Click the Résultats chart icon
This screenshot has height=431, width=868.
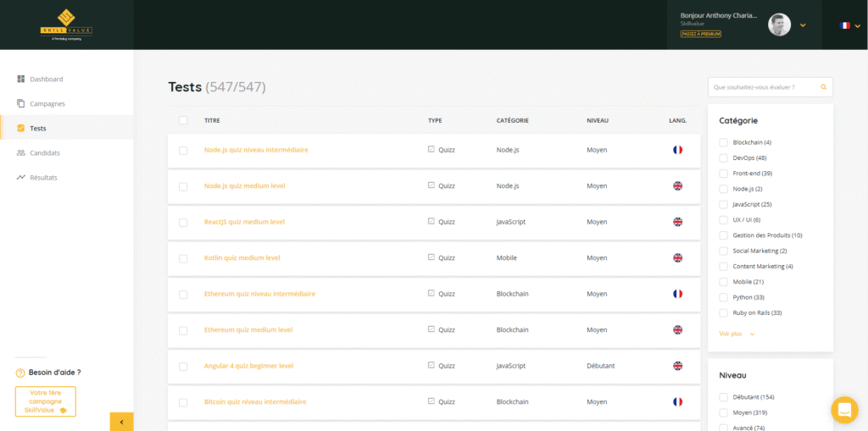[x=21, y=178]
